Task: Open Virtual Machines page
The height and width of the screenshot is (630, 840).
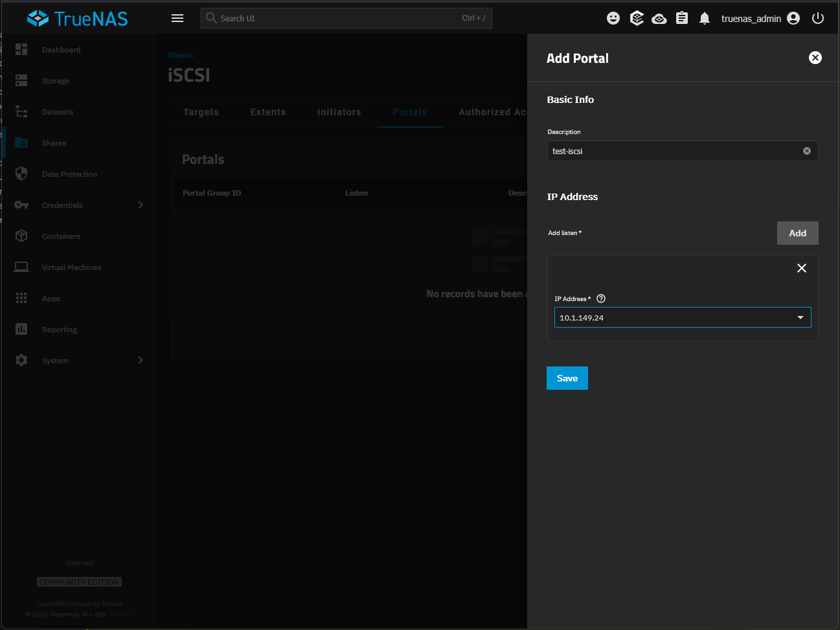Action: (72, 267)
